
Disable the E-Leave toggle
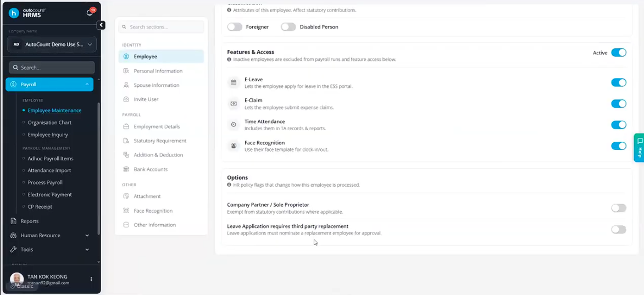619,82
